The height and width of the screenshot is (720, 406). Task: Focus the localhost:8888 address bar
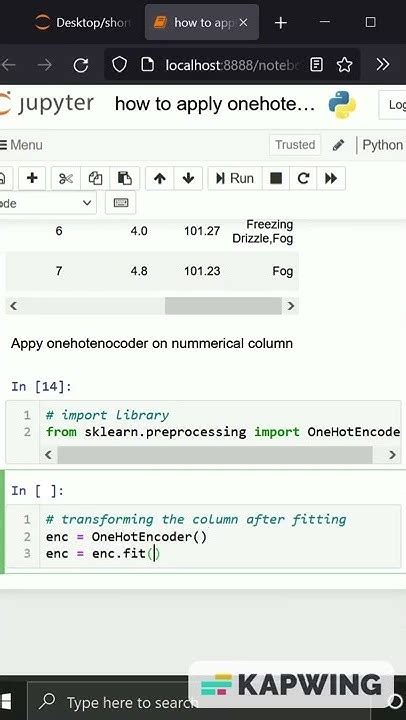point(233,65)
